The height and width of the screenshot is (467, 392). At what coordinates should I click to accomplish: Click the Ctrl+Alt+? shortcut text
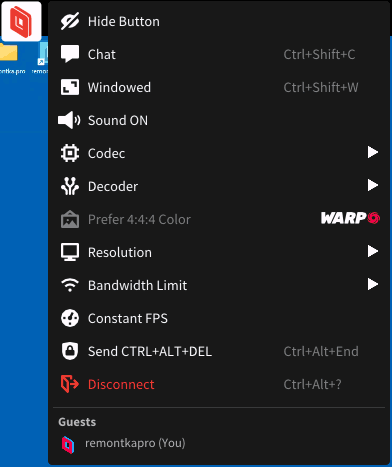coord(312,384)
